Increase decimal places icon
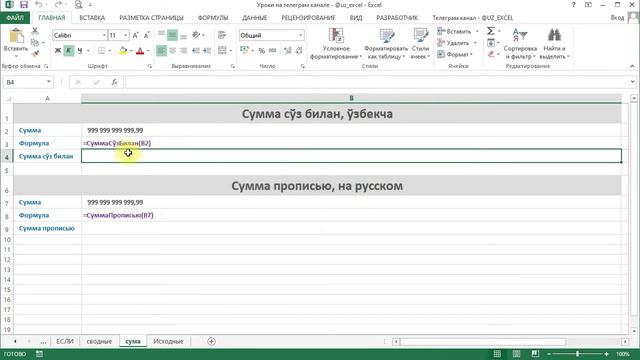640x360 pixels. (x=288, y=51)
